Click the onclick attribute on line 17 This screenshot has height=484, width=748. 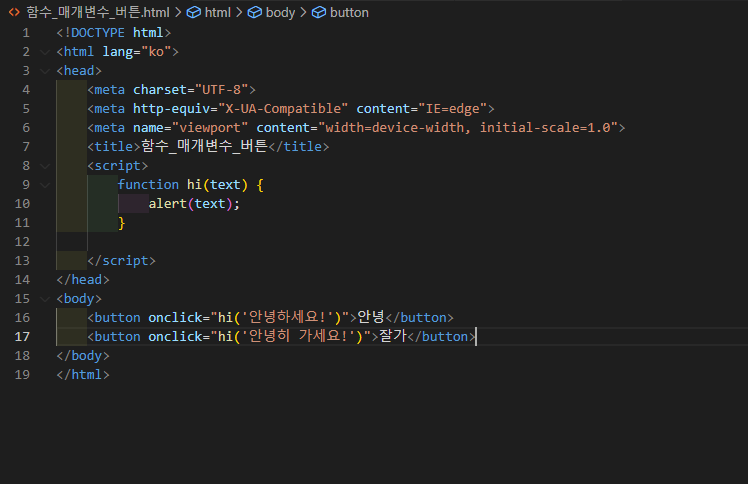176,337
